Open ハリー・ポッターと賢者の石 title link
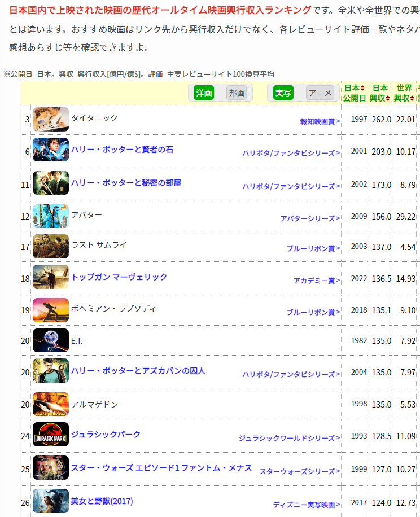The image size is (420, 517). [123, 150]
